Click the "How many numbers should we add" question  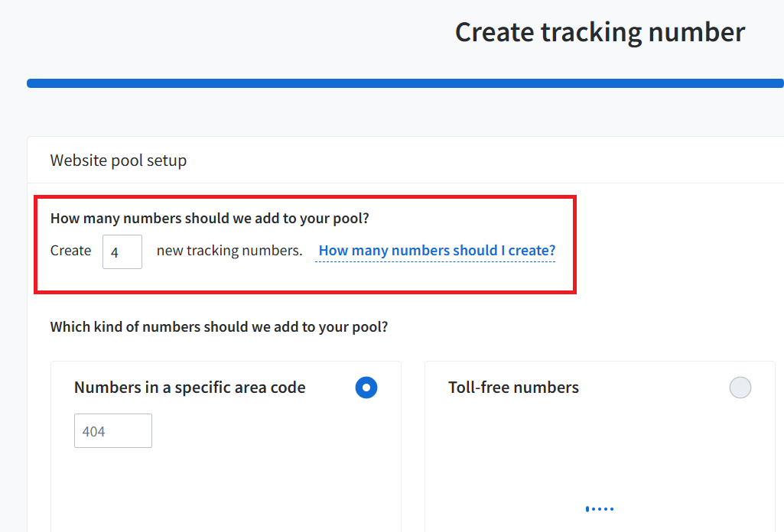pos(210,219)
